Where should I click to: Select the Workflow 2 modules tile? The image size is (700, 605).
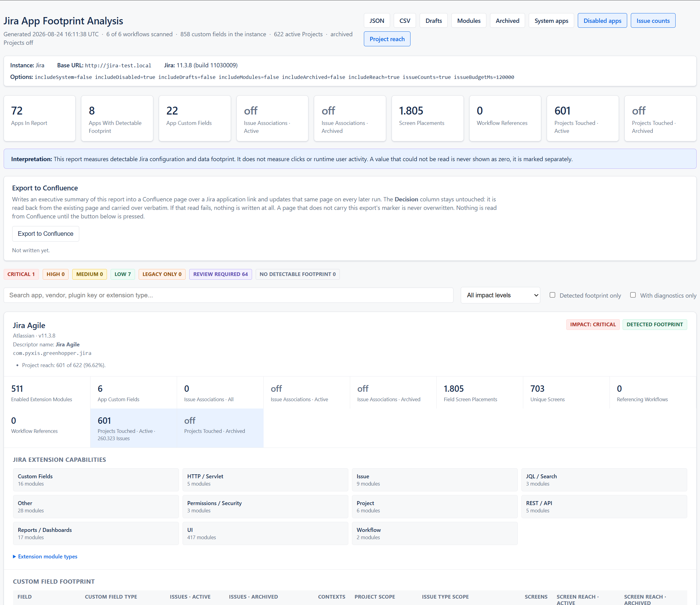pyautogui.click(x=435, y=533)
